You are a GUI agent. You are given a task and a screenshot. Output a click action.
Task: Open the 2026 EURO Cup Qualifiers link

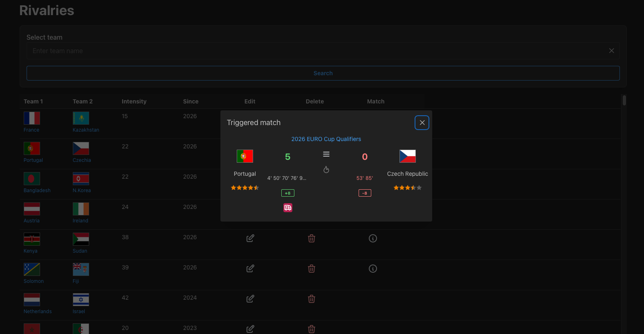pyautogui.click(x=326, y=139)
